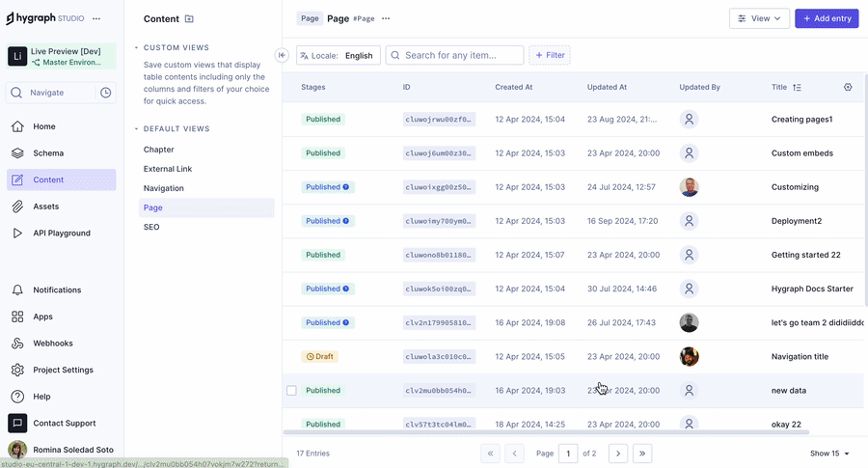Open the Schema section
This screenshot has height=468, width=868.
pyautogui.click(x=48, y=152)
